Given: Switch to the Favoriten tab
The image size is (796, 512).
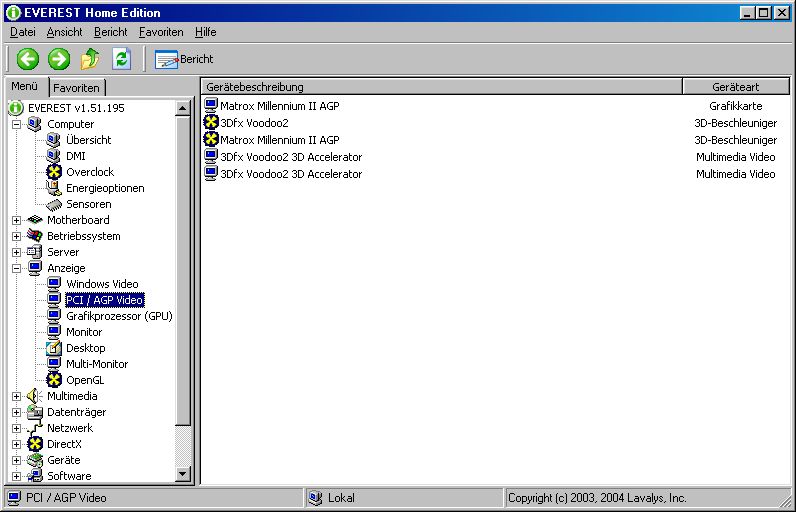Looking at the screenshot, I should point(77,88).
